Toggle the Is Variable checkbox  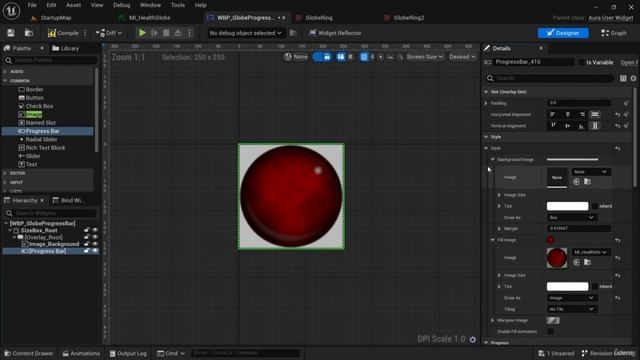[x=582, y=62]
